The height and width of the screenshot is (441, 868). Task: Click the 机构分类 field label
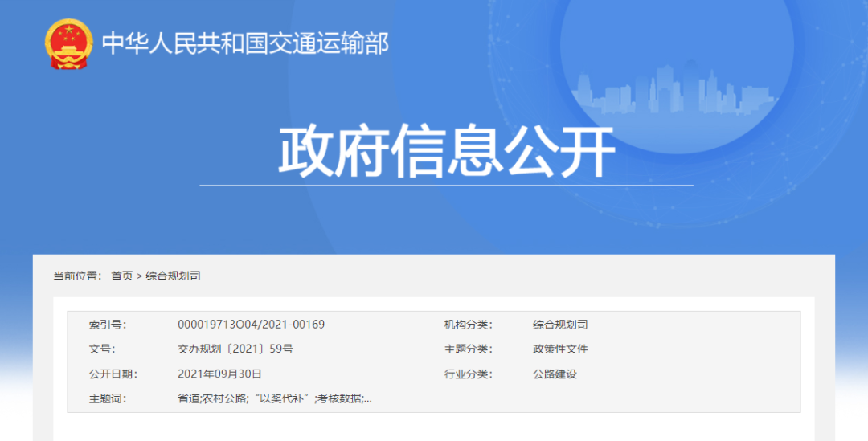pyautogui.click(x=469, y=325)
